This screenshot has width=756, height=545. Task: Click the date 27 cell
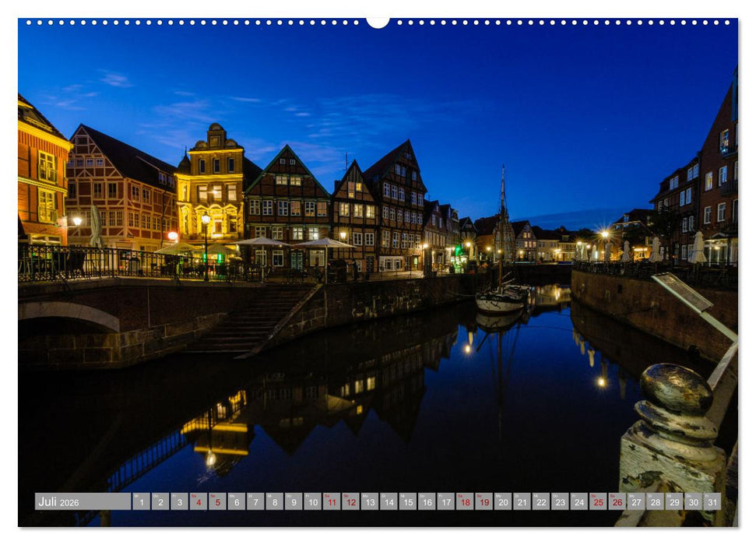coord(636,501)
